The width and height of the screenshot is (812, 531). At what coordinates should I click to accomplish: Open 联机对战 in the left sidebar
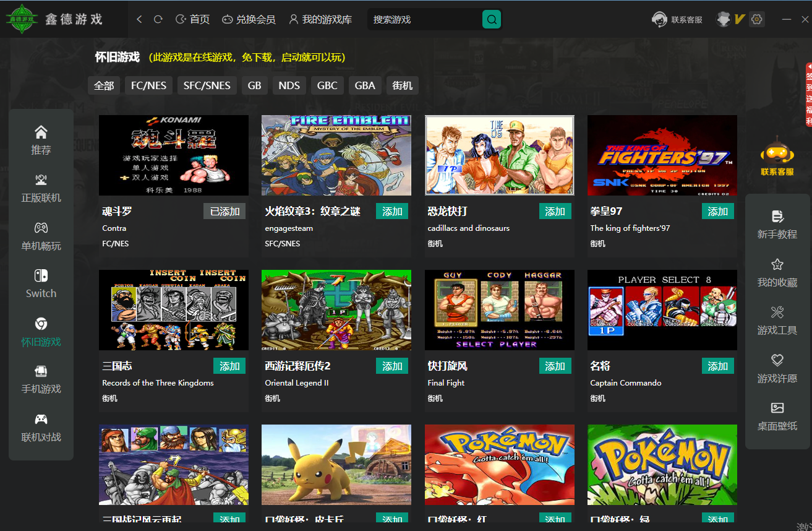pyautogui.click(x=41, y=428)
